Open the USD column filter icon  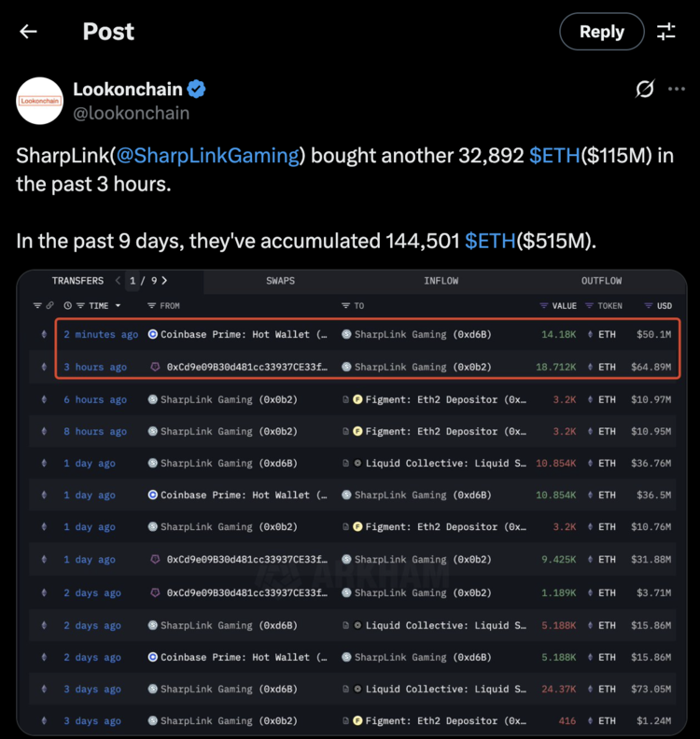[649, 306]
